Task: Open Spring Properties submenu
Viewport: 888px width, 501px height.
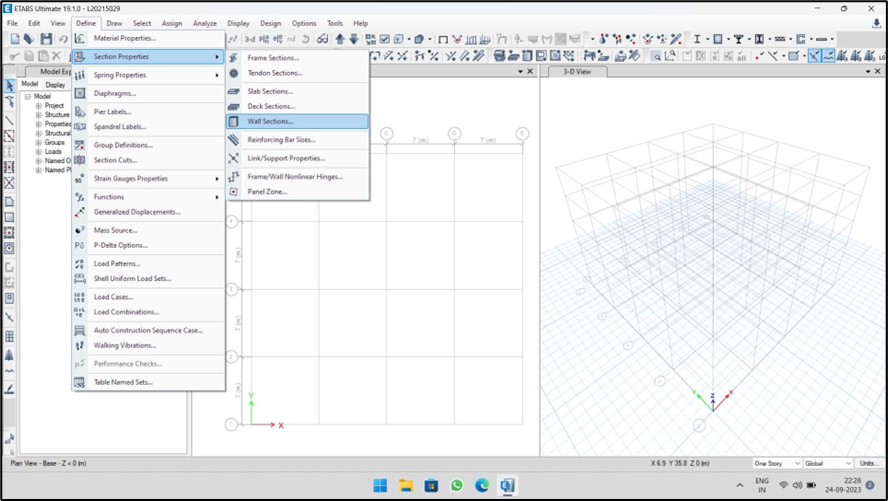Action: 148,75
